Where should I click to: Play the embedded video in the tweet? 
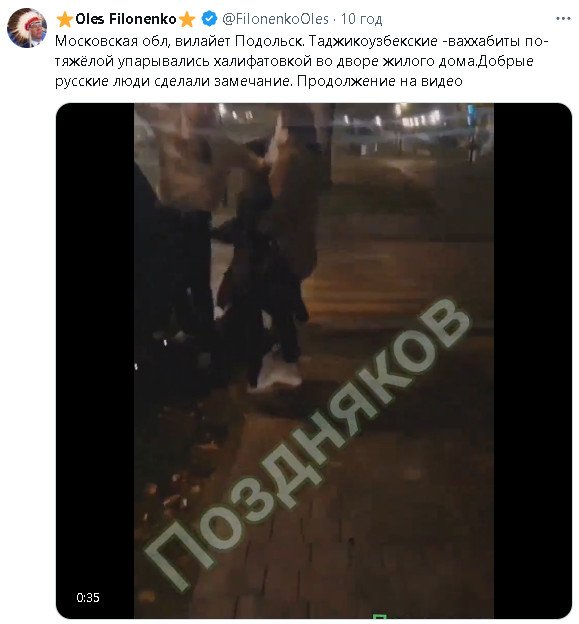(x=314, y=360)
